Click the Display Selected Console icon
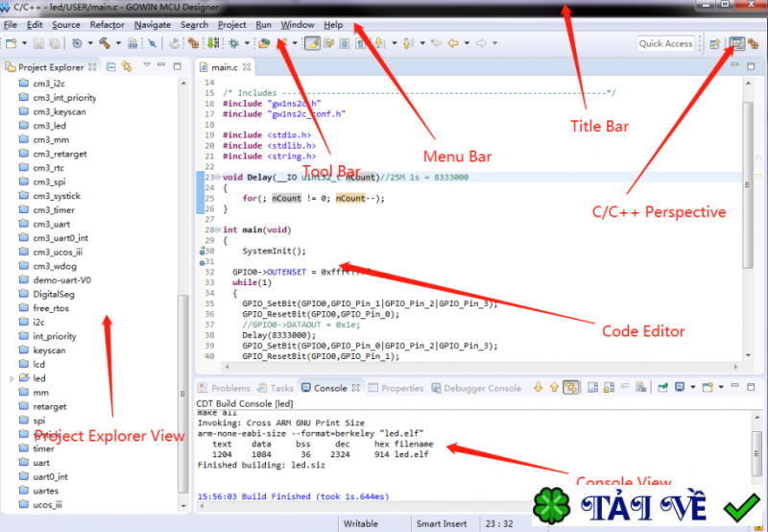This screenshot has width=768, height=532. (680, 387)
